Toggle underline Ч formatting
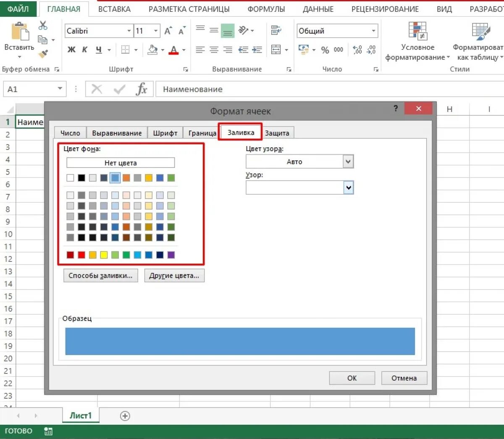 click(99, 50)
